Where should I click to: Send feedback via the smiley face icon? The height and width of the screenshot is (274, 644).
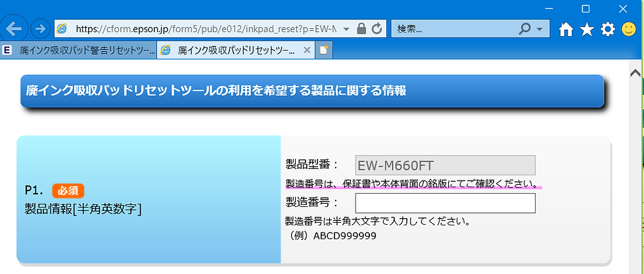[x=628, y=29]
